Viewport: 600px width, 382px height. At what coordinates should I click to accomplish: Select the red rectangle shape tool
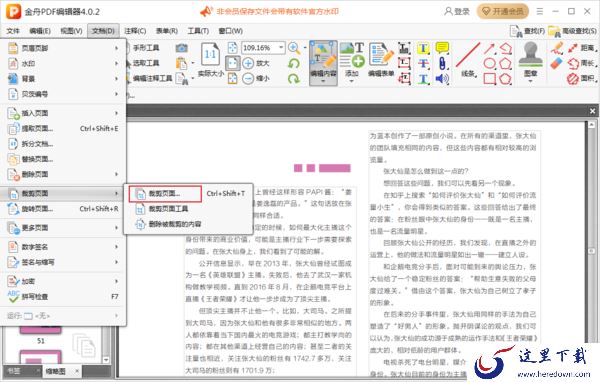tap(489, 78)
